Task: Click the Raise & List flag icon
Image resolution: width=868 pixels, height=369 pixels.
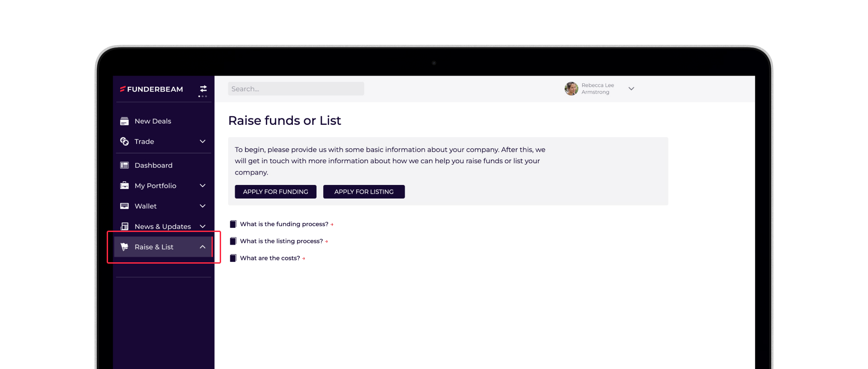Action: (x=124, y=247)
